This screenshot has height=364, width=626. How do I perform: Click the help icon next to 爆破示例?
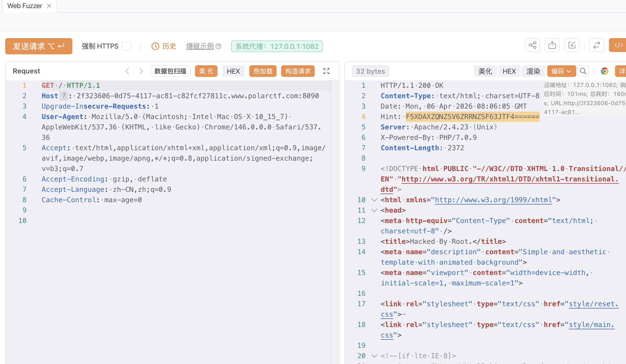(x=219, y=46)
